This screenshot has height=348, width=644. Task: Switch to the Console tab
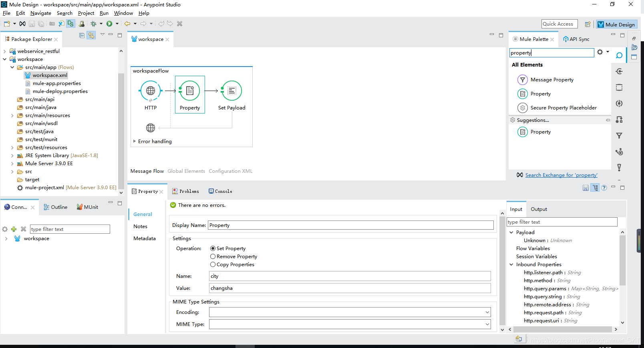(220, 191)
